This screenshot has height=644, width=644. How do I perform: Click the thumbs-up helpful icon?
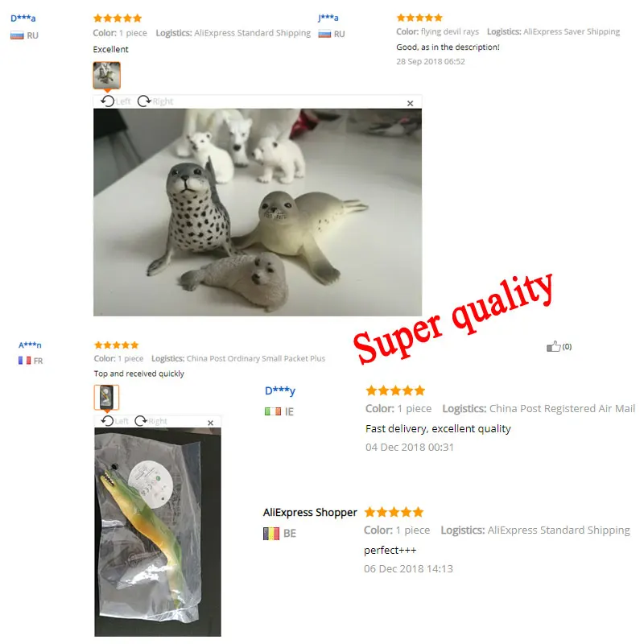pyautogui.click(x=553, y=346)
